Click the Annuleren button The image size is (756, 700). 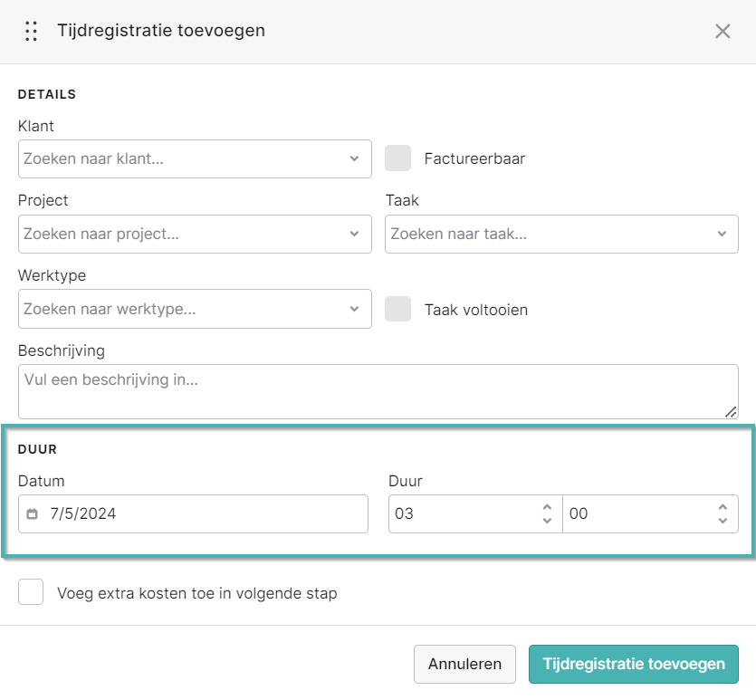click(464, 665)
